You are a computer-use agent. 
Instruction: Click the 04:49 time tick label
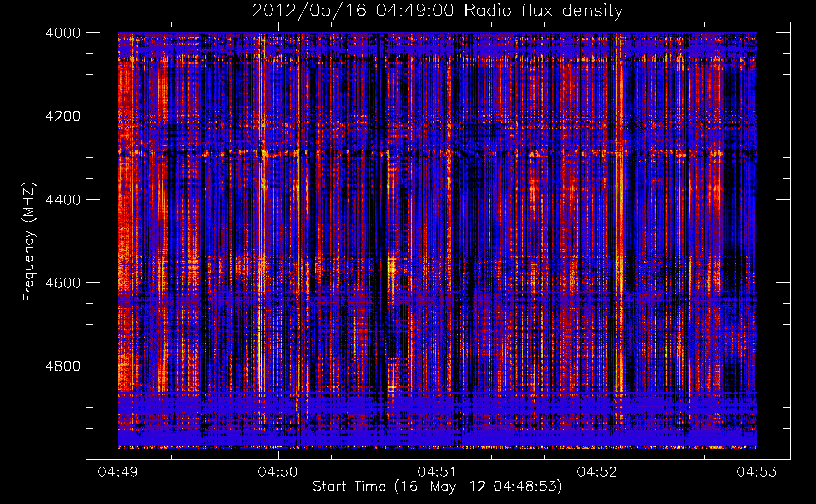(x=118, y=472)
